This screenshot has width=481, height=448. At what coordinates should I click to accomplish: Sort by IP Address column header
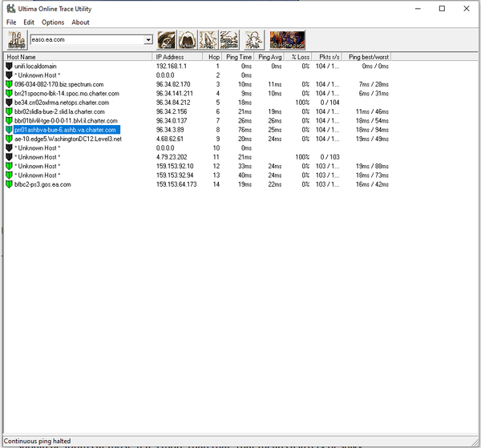(177, 57)
